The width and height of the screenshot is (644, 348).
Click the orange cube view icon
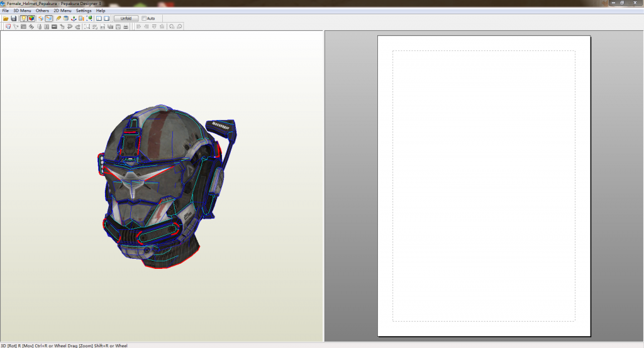41,18
